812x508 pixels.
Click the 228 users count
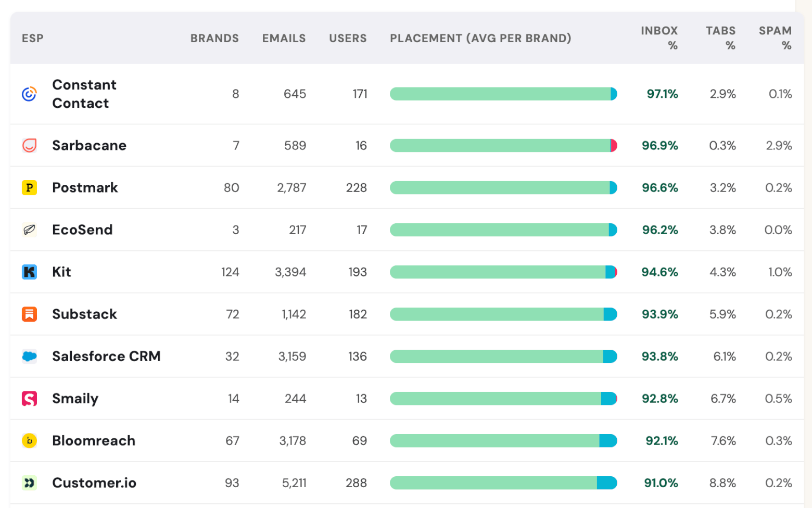(357, 187)
